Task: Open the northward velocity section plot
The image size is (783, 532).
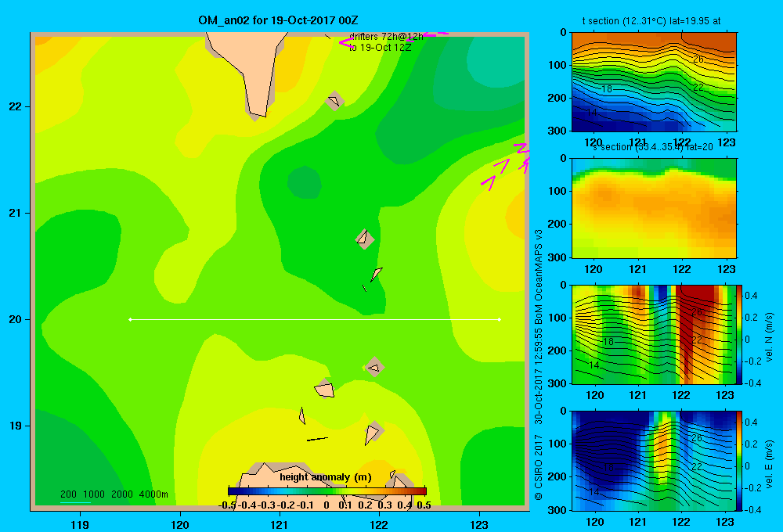Action: [654, 334]
